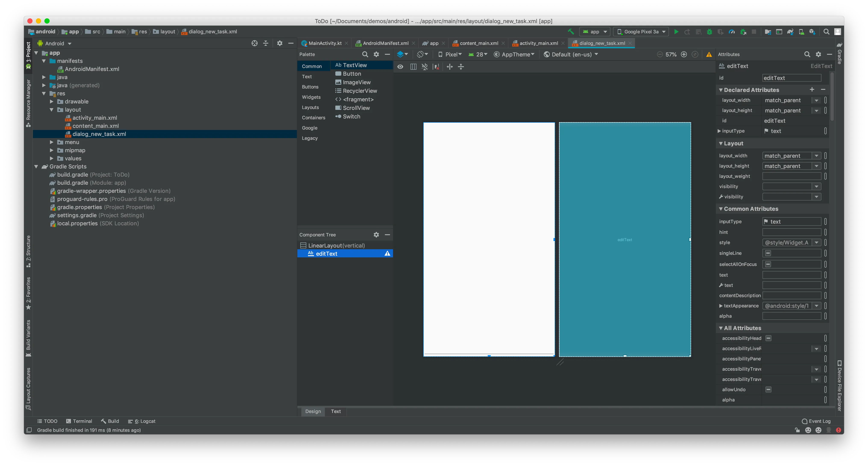Expand the drawable folder in project tree
The image size is (868, 466).
point(51,102)
